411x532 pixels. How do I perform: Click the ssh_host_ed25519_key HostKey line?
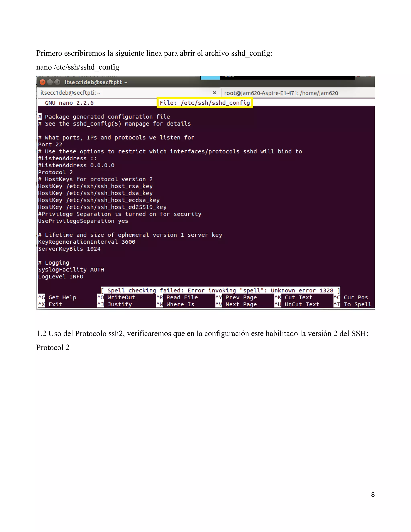tap(102, 207)
